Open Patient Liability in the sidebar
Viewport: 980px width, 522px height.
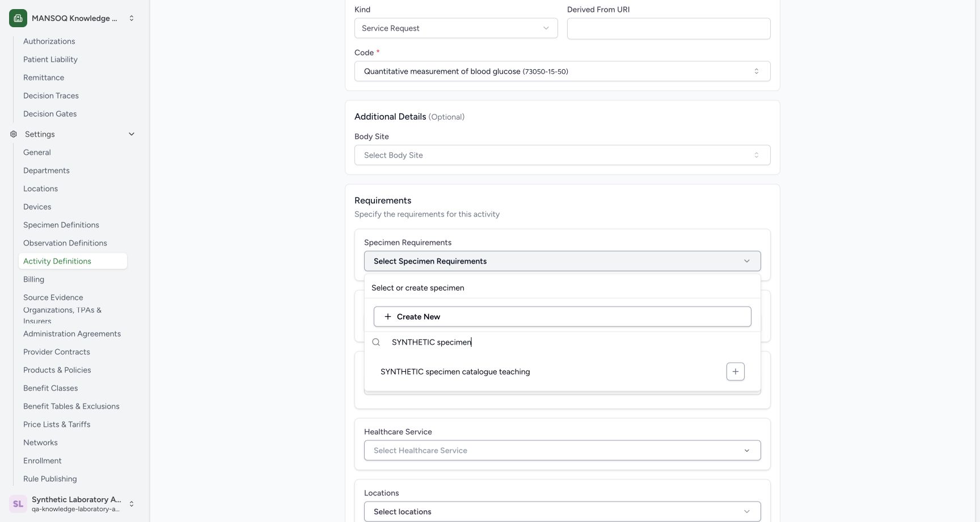(50, 60)
